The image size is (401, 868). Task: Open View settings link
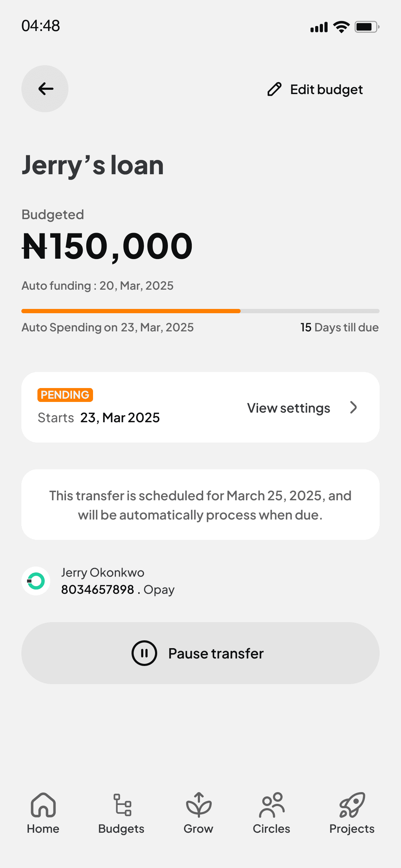point(289,408)
